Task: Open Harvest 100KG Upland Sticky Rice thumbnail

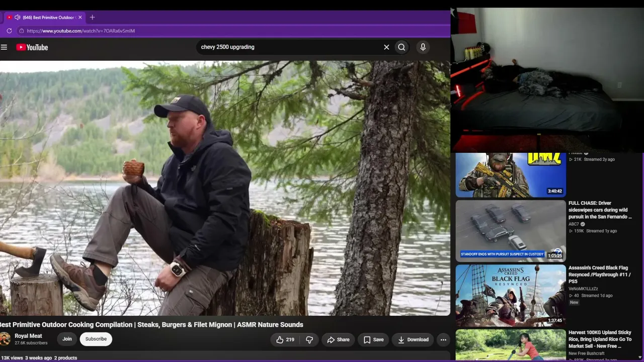Action: click(511, 345)
